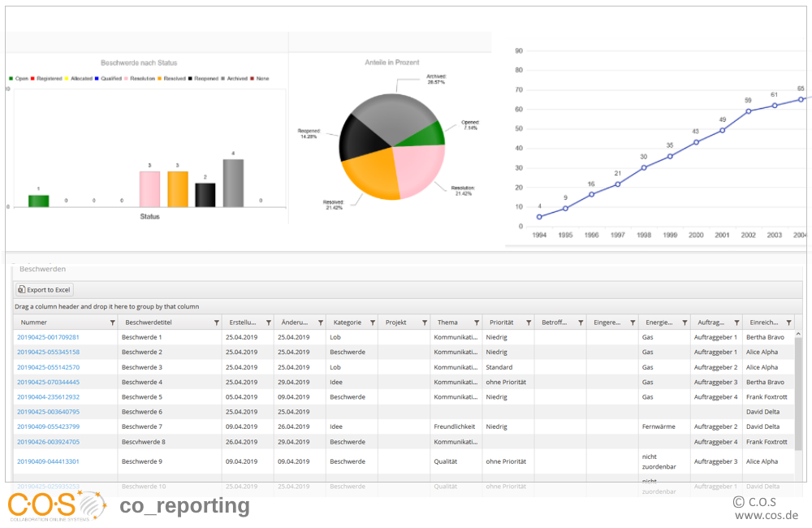Open the Kategorie column filter icon
This screenshot has width=812, height=528.
tap(373, 322)
